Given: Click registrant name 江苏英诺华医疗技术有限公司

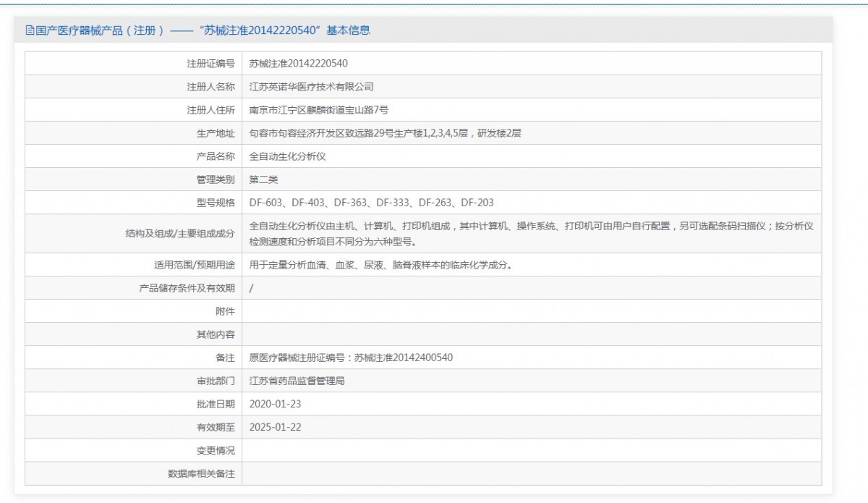Looking at the screenshot, I should click(311, 87).
